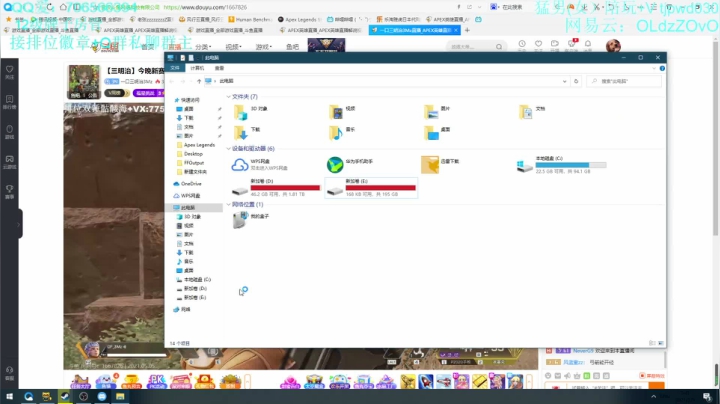
Task: Click browser home icon
Action: (x=63, y=7)
